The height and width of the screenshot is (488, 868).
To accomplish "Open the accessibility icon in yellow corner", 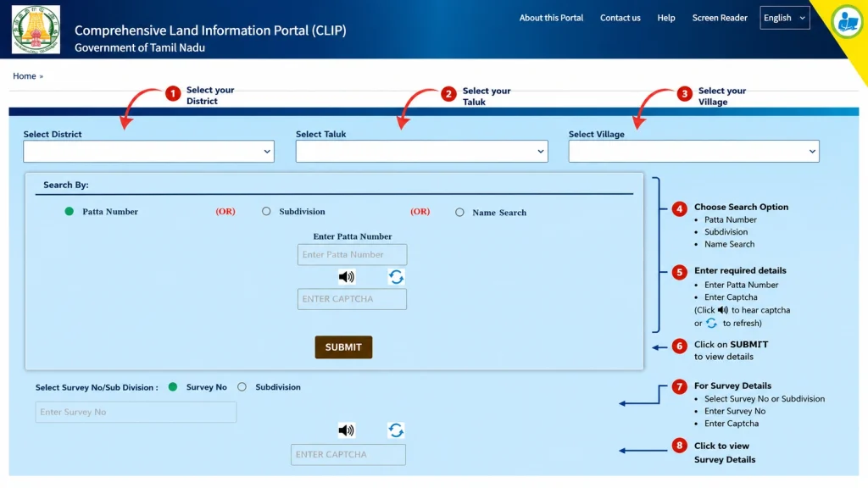I will pyautogui.click(x=848, y=22).
